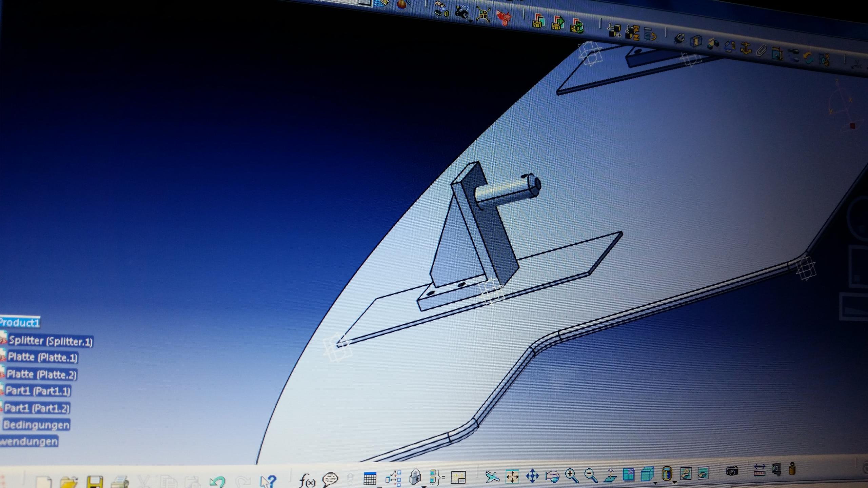Open the Formula f(x) tool

pos(307,480)
